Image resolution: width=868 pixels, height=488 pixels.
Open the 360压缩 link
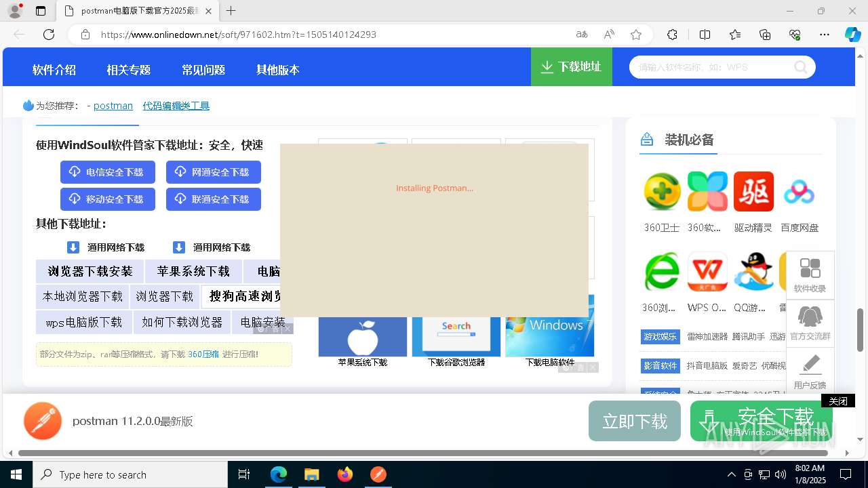coord(203,354)
